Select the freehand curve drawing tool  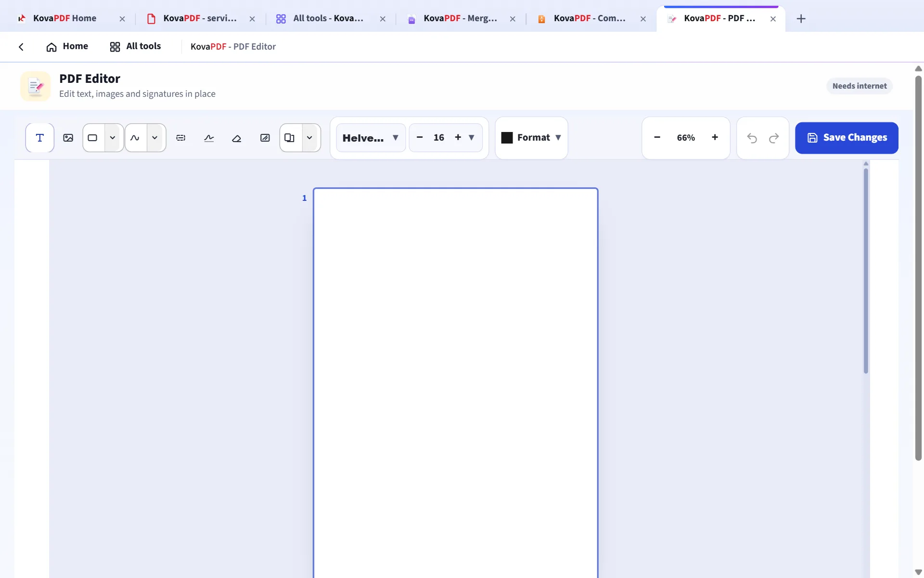135,138
